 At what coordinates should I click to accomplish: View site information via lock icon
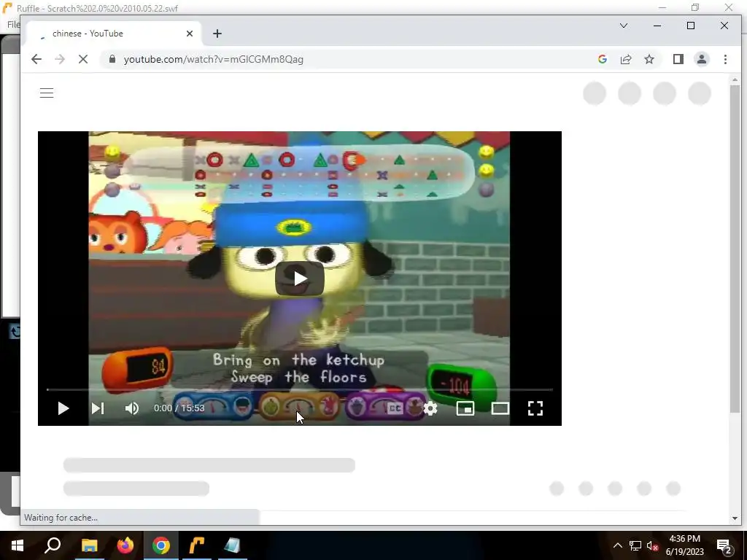[x=112, y=59]
